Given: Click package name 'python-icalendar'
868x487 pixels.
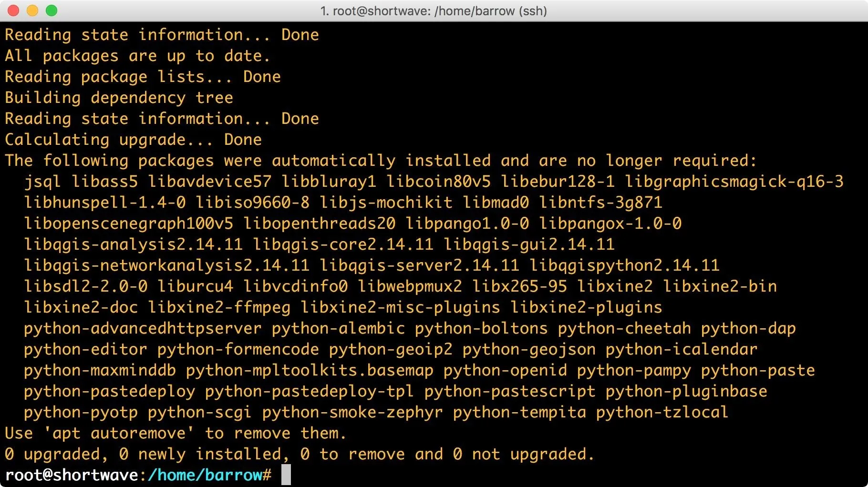Looking at the screenshot, I should (x=682, y=349).
